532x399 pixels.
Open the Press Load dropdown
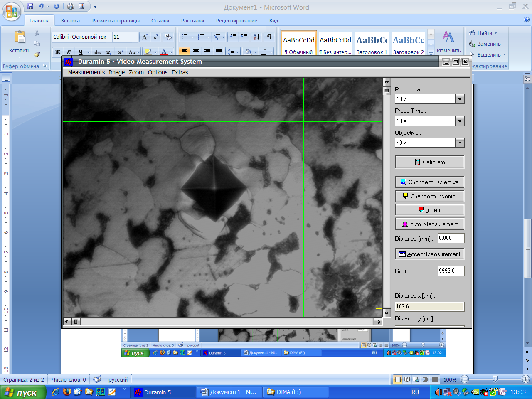coord(460,99)
